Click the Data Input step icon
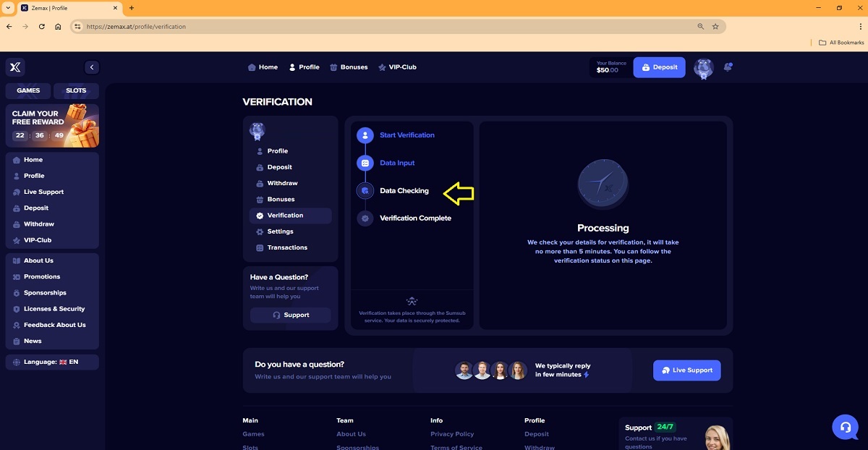The height and width of the screenshot is (450, 868). coord(365,164)
